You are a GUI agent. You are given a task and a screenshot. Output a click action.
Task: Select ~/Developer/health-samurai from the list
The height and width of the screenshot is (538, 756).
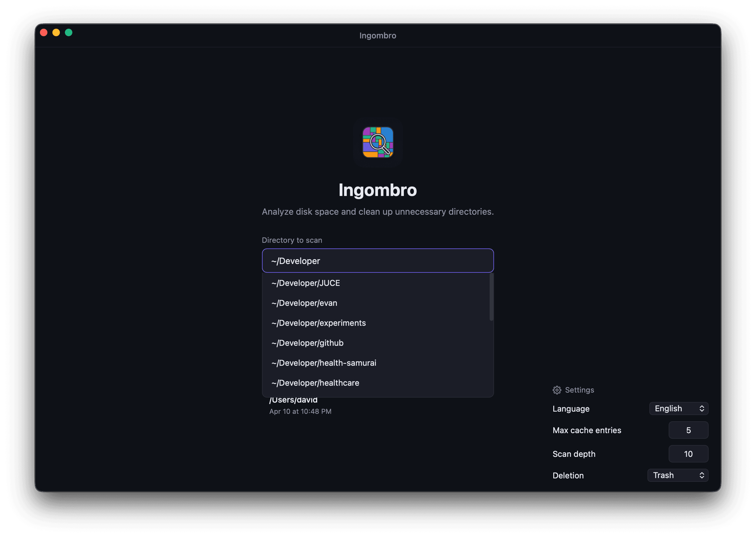[324, 363]
